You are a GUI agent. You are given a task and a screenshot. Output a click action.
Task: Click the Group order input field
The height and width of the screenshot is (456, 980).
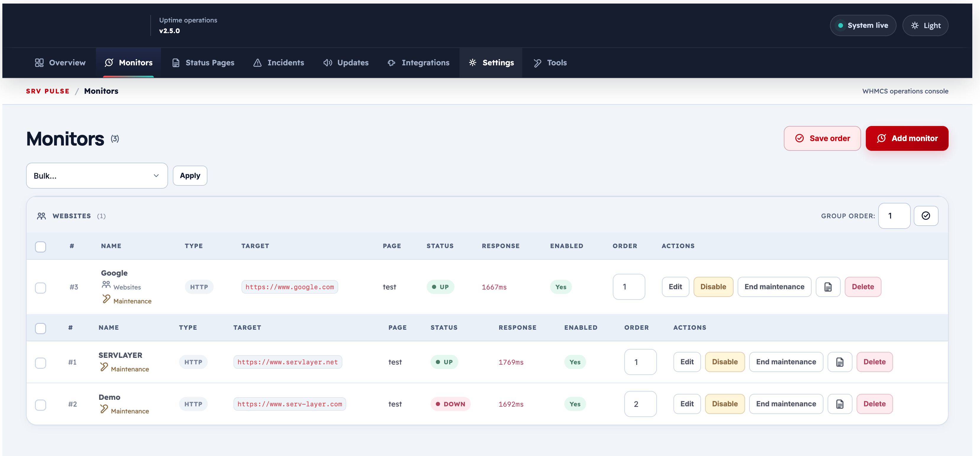(894, 216)
